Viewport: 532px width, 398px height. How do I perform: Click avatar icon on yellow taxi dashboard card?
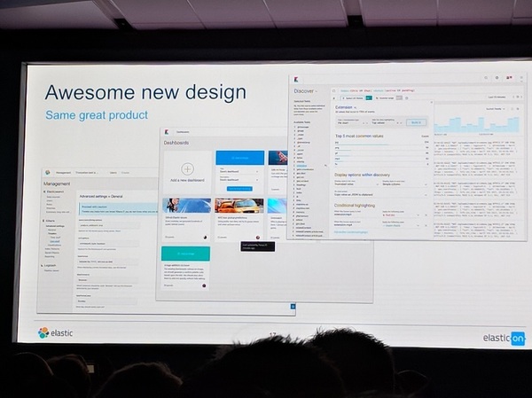pos(257,237)
